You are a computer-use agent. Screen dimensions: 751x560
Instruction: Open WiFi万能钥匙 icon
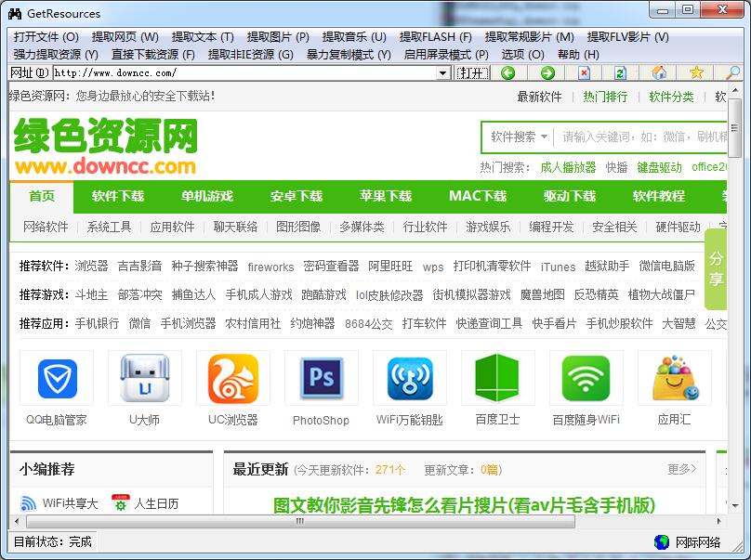pyautogui.click(x=409, y=379)
